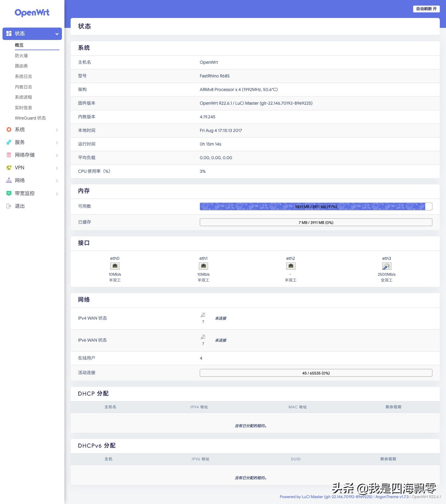This screenshot has height=504, width=446.
Task: Click the DHCPv6 IPV6 地址 column header
Action: 200,459
